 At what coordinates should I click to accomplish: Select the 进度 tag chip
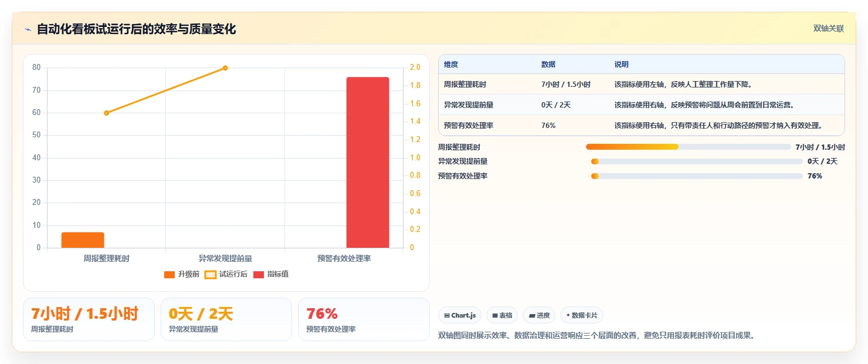[x=539, y=315]
